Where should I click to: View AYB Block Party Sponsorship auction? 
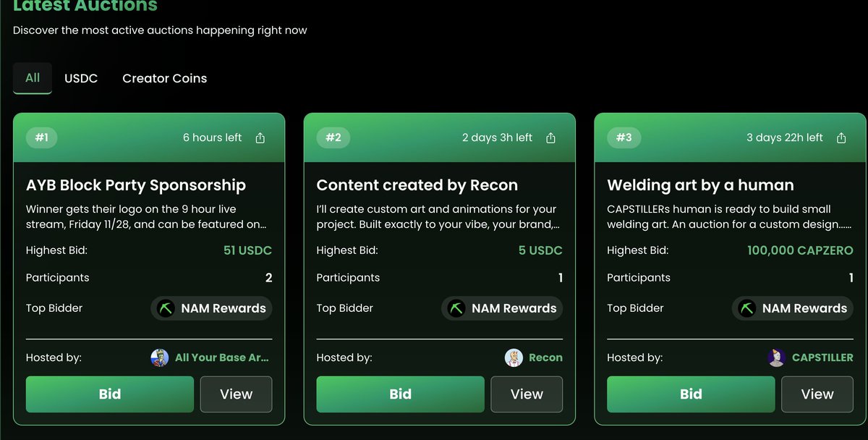(237, 394)
